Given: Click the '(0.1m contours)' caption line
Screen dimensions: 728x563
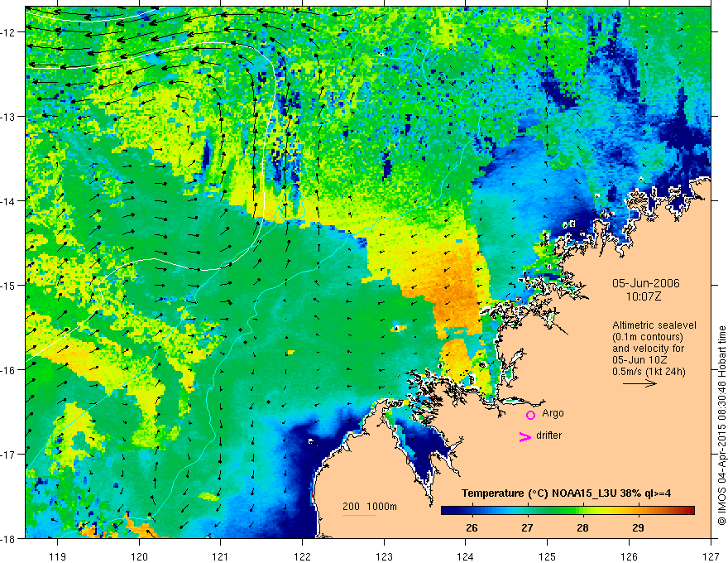Looking at the screenshot, I should (648, 337).
